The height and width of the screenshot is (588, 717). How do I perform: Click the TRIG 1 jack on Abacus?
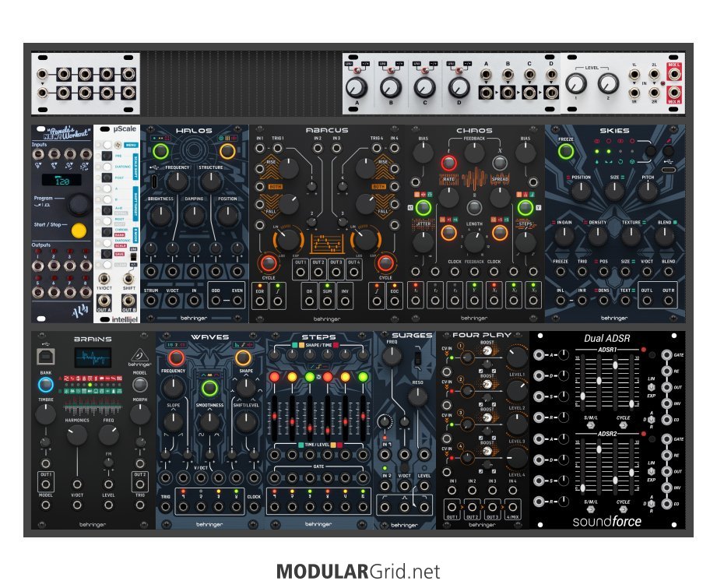click(278, 148)
